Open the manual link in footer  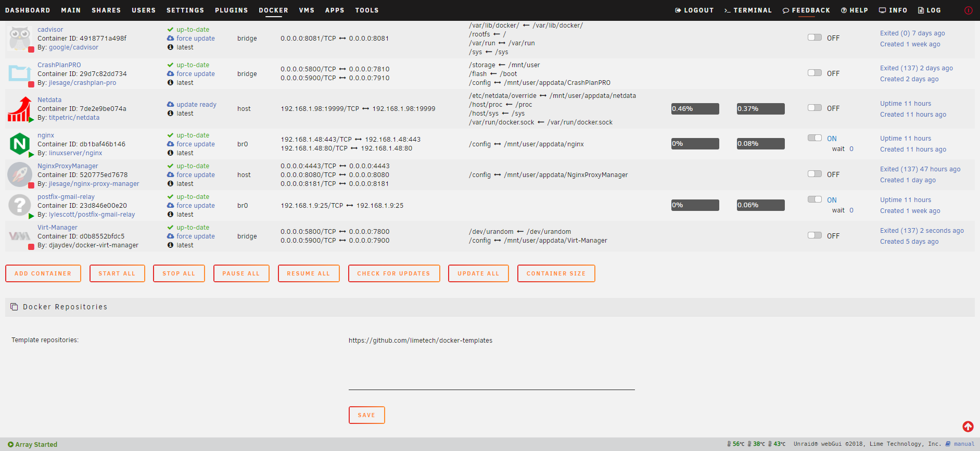(x=964, y=444)
